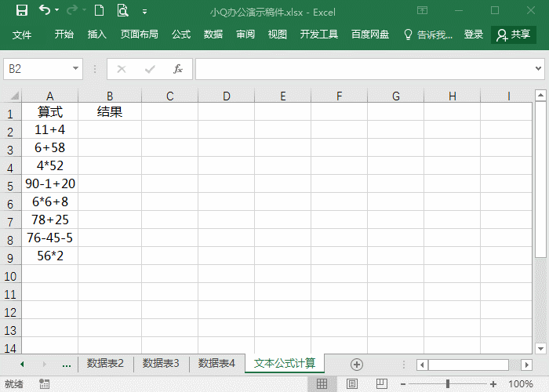549x392 pixels.
Task: Customize Quick Access Toolbar dropdown
Action: tap(144, 12)
